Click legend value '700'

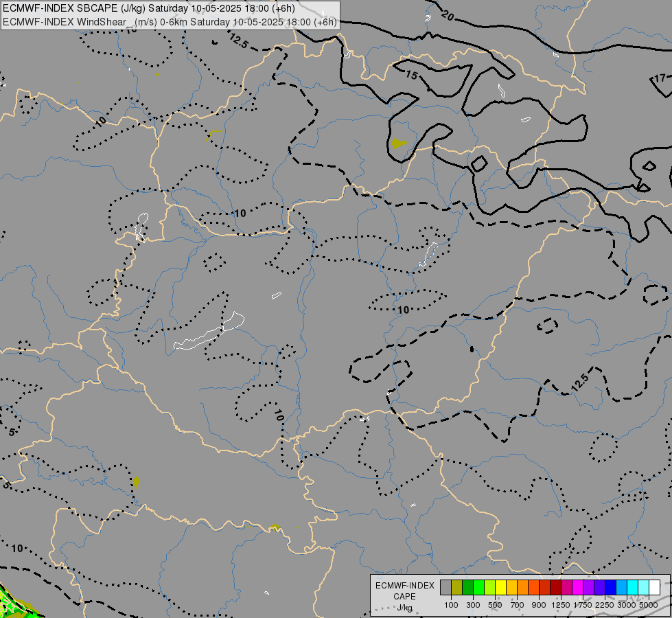518,605
